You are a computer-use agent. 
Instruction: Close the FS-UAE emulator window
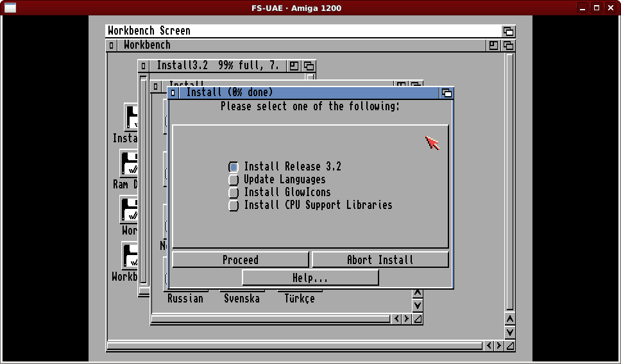point(611,8)
